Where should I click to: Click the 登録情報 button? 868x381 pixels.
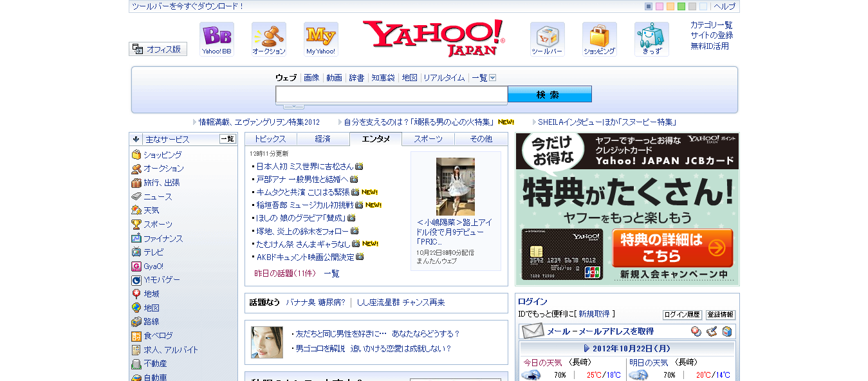(x=721, y=315)
